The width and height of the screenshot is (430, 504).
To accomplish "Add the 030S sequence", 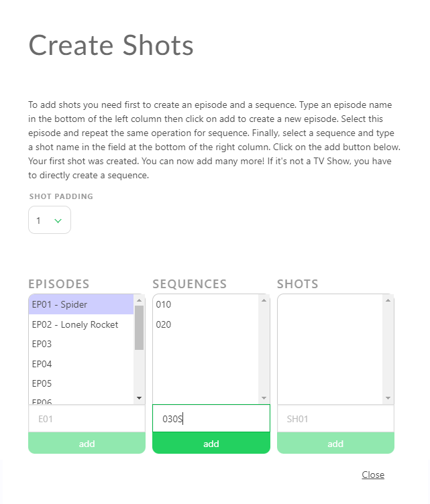I will [211, 443].
